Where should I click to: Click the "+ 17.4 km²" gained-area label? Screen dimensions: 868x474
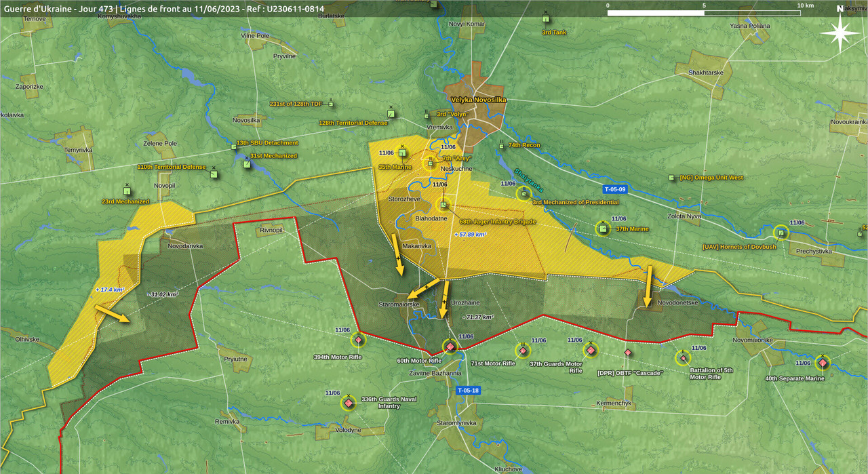(109, 290)
